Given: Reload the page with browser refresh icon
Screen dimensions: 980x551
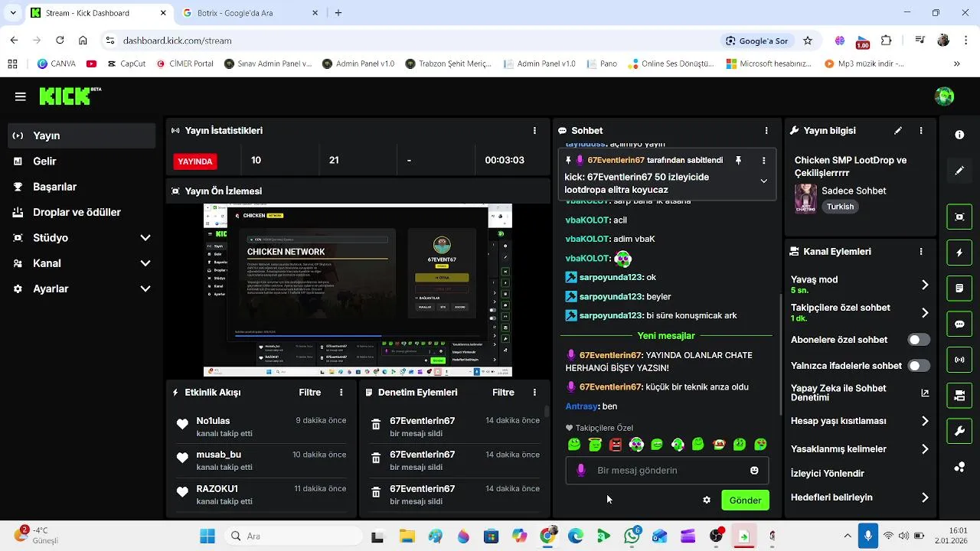Looking at the screenshot, I should [x=59, y=41].
